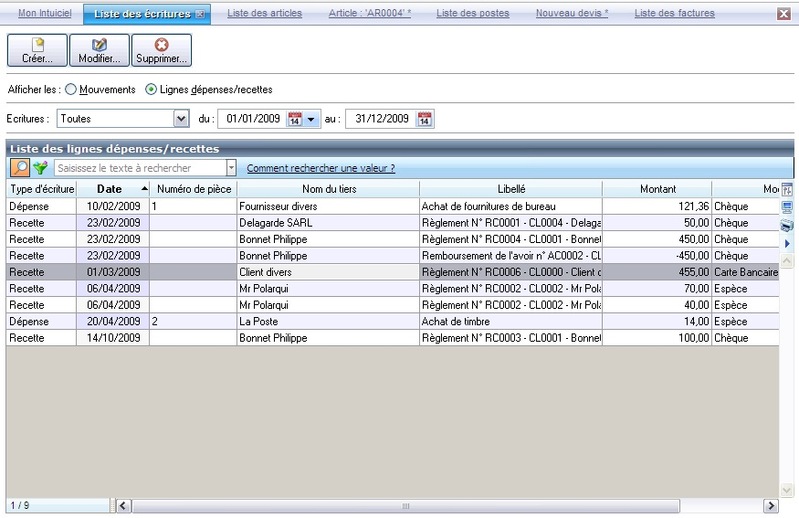
Task: Click the Achat de timbre cell
Action: pyautogui.click(x=511, y=321)
